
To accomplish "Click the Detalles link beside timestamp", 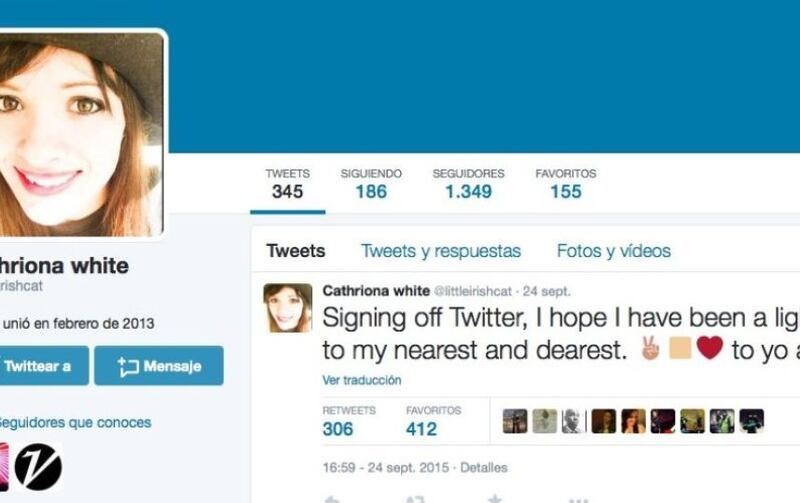I will click(x=484, y=468).
